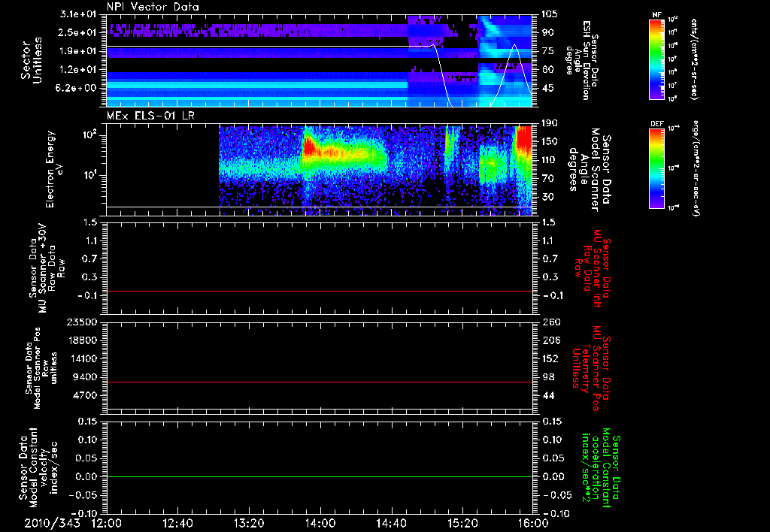Screen dimensions: 770x532
Task: Click the "13:20" time tick label
Action: (x=249, y=523)
